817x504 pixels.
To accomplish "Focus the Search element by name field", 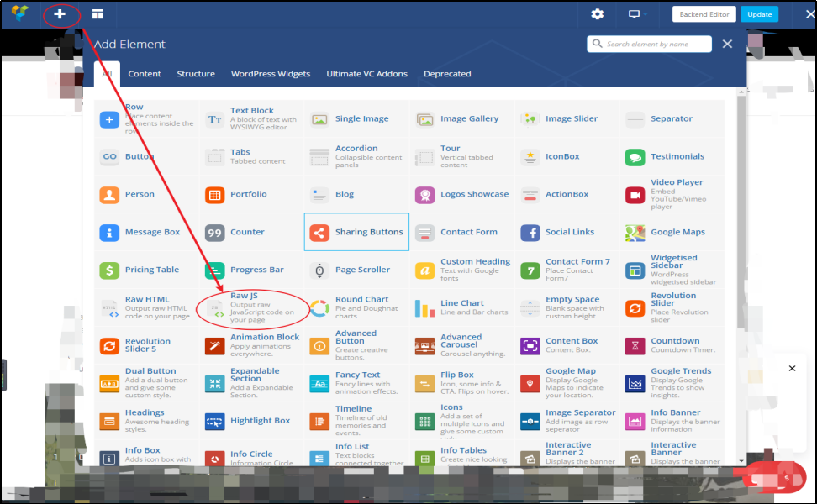I will (649, 44).
